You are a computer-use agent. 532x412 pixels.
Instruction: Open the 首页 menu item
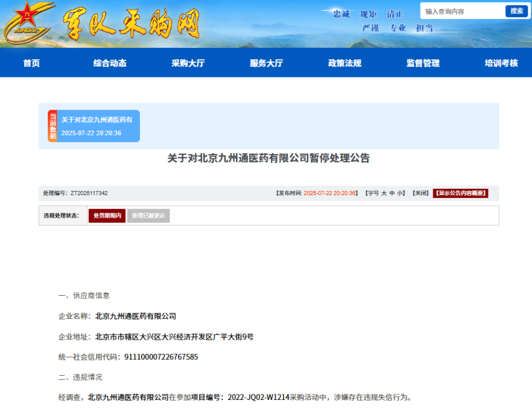click(31, 63)
